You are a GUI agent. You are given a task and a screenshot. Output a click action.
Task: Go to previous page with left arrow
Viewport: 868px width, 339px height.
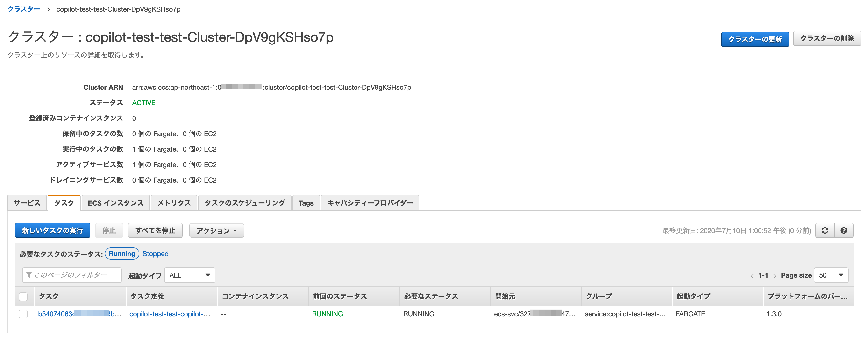point(752,275)
